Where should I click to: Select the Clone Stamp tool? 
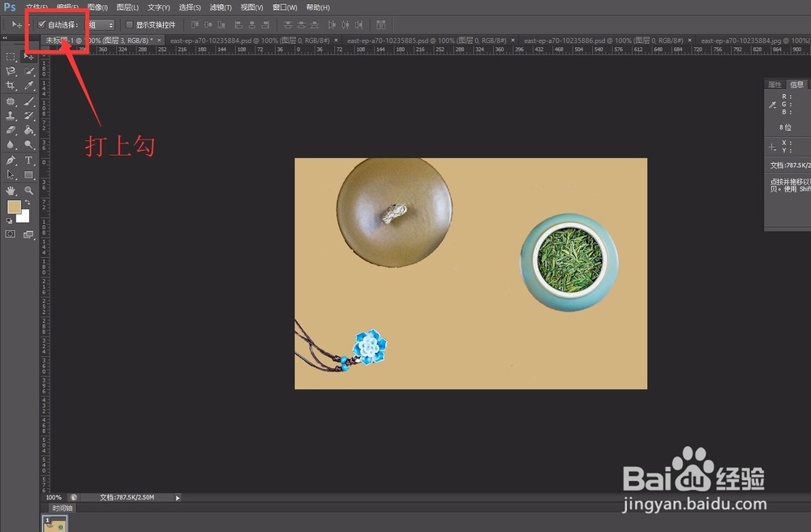coord(11,116)
